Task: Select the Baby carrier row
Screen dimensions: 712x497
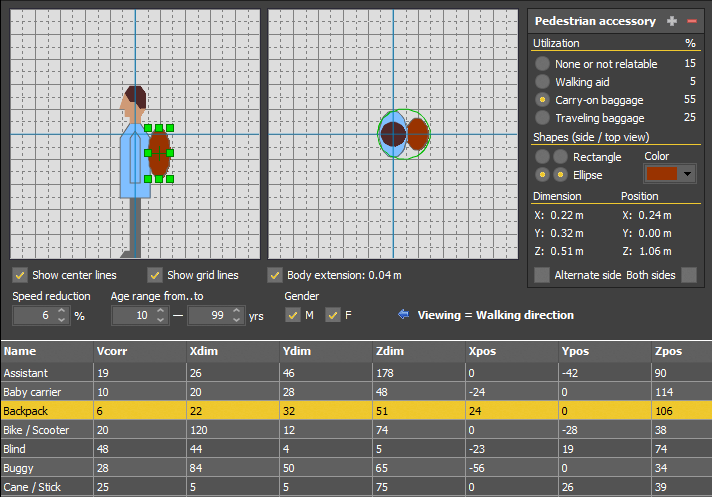Action: pos(356,392)
